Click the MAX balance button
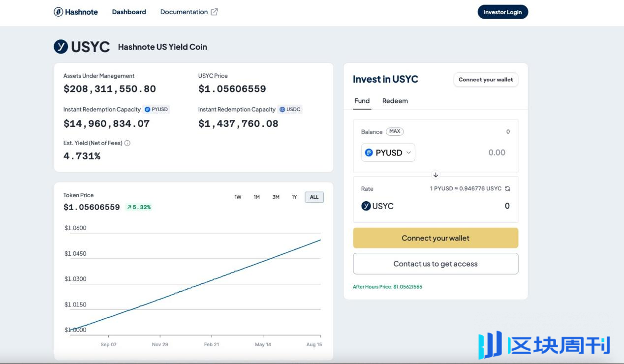 tap(395, 131)
